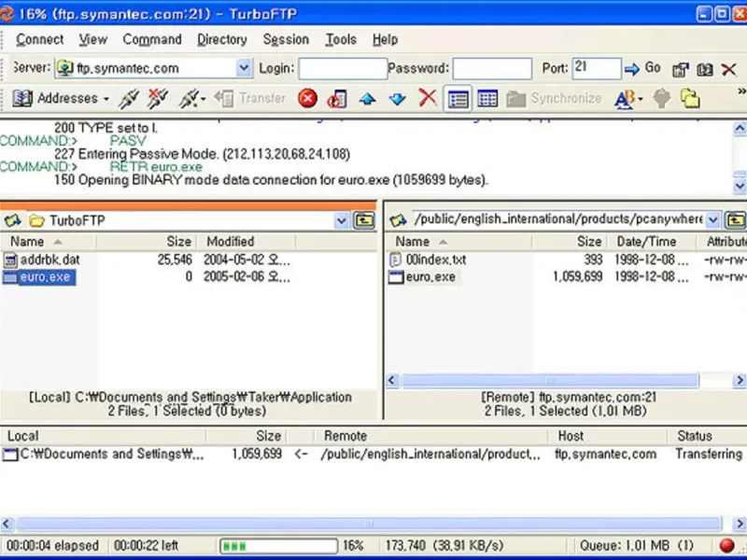The width and height of the screenshot is (747, 560).
Task: Switch to details grid view icon
Action: [487, 99]
